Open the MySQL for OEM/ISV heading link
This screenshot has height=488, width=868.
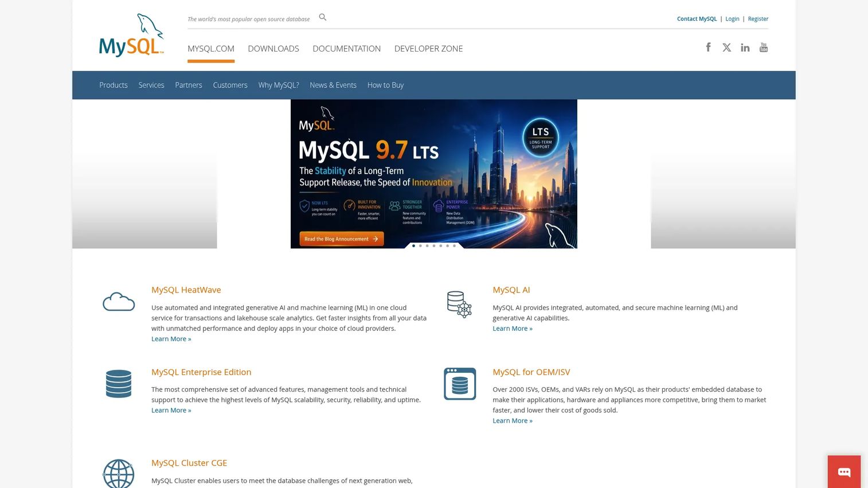531,372
